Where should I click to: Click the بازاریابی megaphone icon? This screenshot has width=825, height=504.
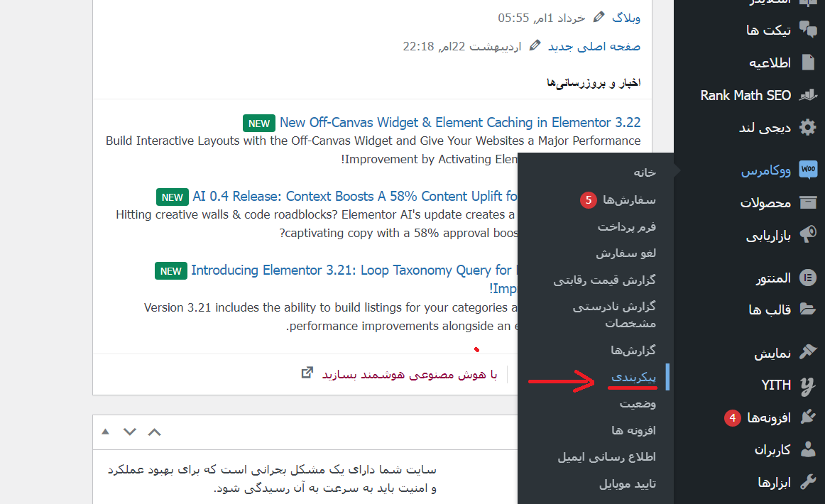808,235
